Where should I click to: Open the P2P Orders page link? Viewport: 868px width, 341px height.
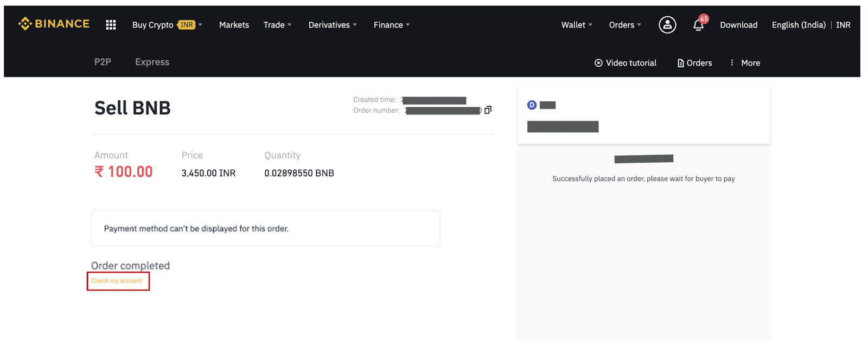tap(694, 63)
